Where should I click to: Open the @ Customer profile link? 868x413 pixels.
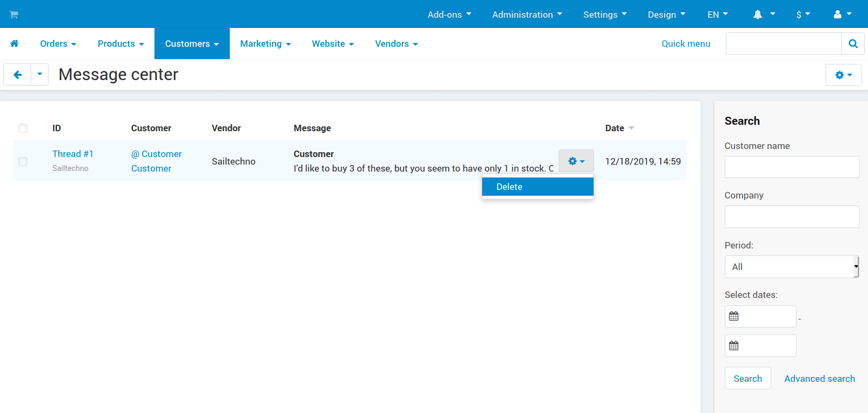(157, 154)
